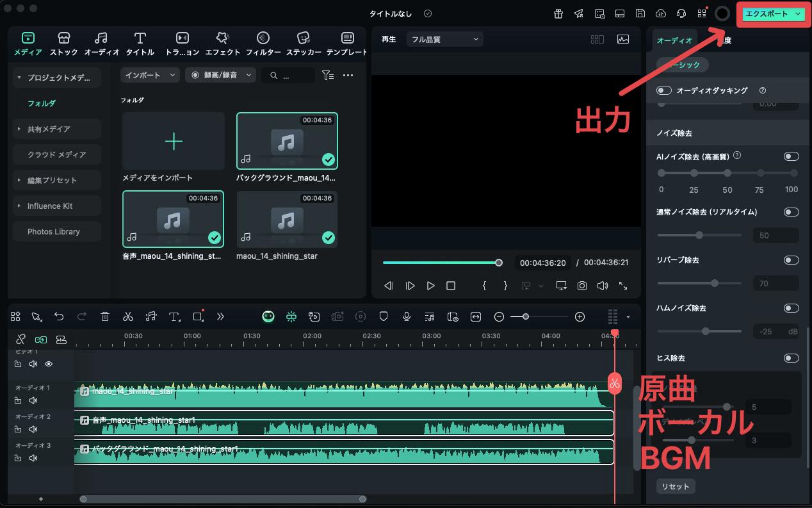Open the Effects panel icon
The image size is (812, 508).
(222, 43)
